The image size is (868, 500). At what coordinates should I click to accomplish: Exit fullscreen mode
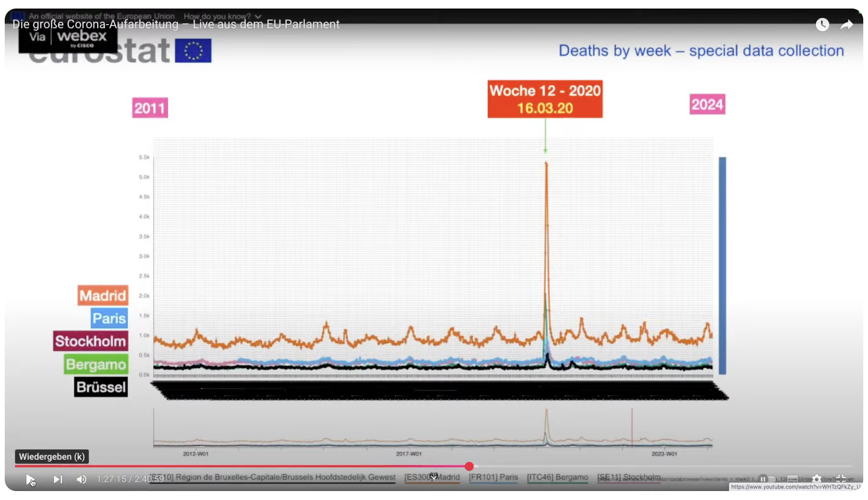[840, 479]
